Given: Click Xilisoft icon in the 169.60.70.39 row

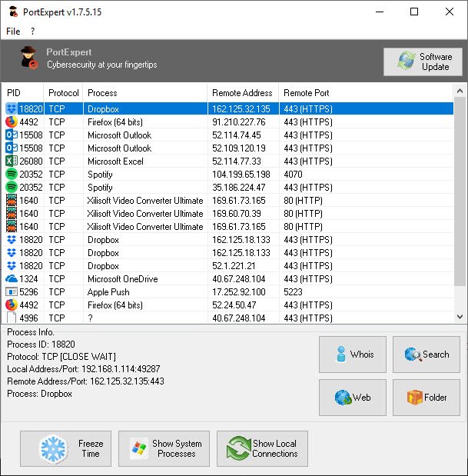Looking at the screenshot, I should tap(12, 213).
